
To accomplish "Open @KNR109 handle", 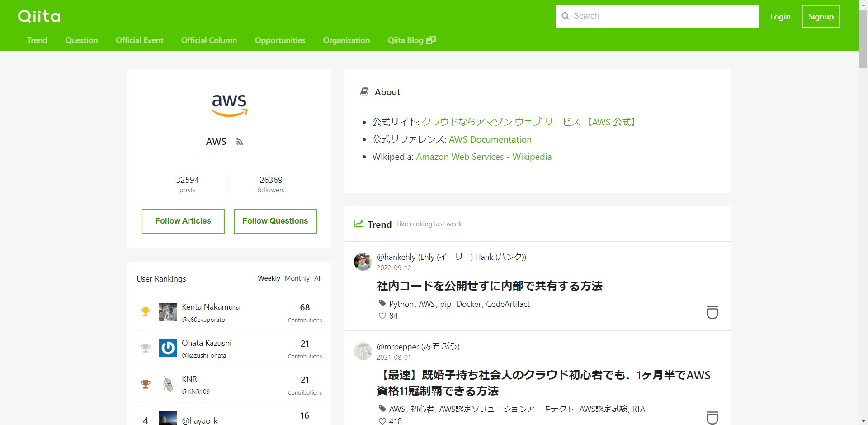I will click(x=196, y=392).
